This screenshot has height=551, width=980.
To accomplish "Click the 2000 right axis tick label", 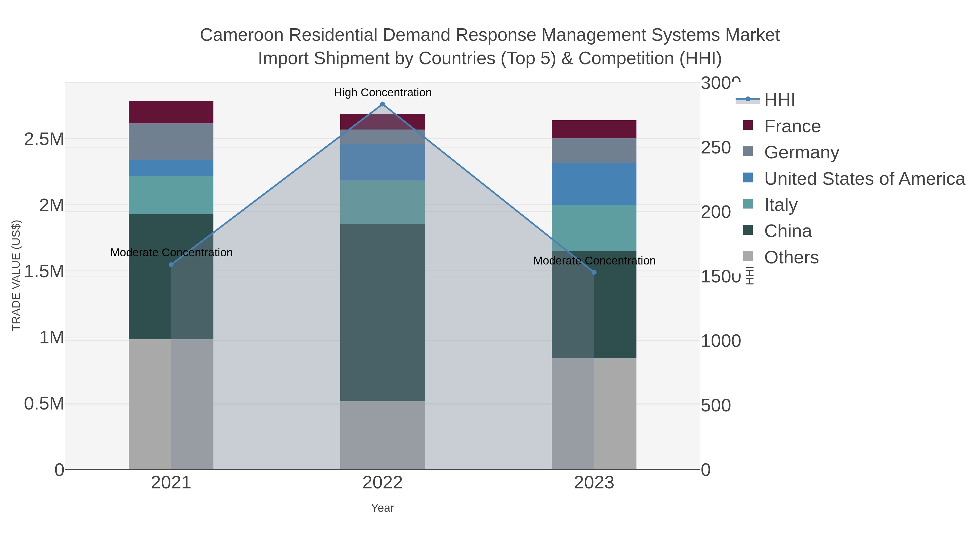I will [x=716, y=212].
